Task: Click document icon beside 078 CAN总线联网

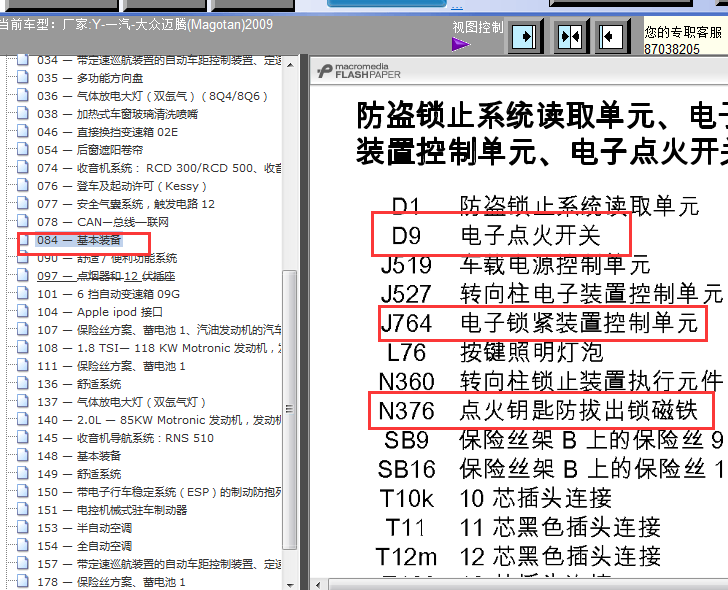Action: coord(22,221)
